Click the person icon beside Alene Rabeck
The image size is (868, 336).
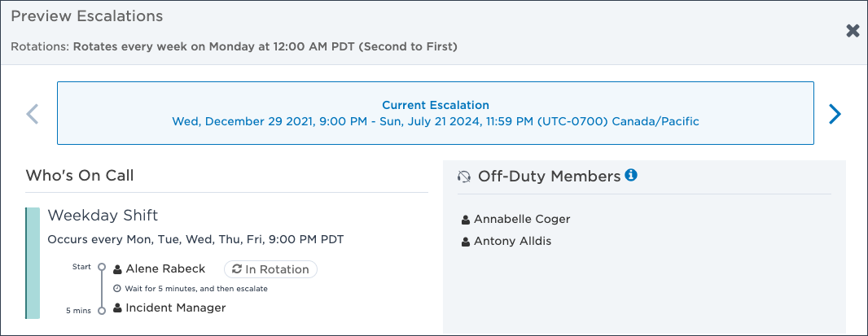click(117, 269)
